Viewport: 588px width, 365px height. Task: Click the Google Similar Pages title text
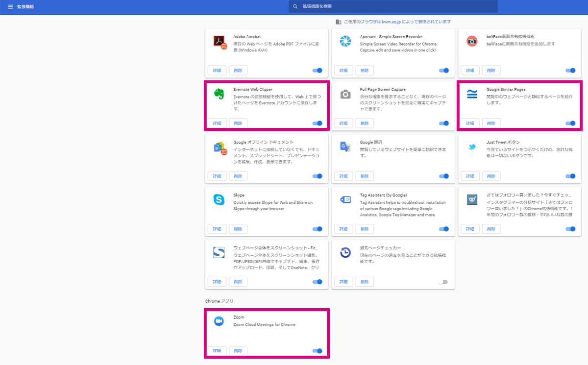pyautogui.click(x=506, y=90)
